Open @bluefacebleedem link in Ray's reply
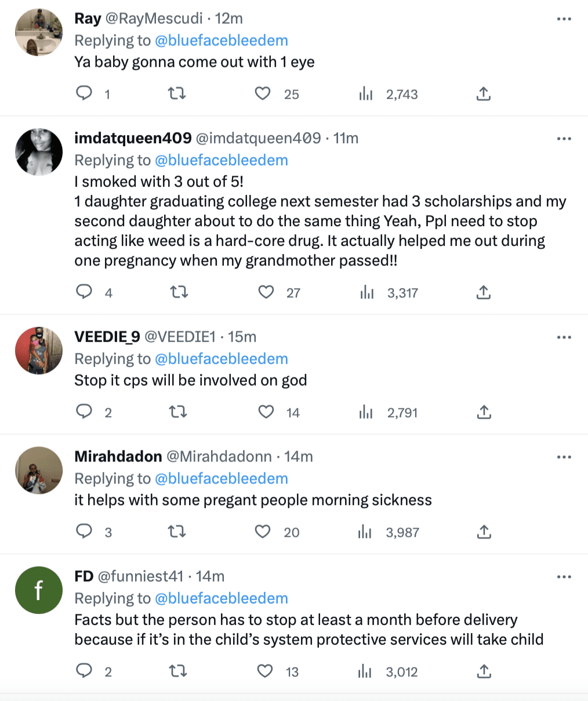The image size is (588, 701). [x=222, y=41]
